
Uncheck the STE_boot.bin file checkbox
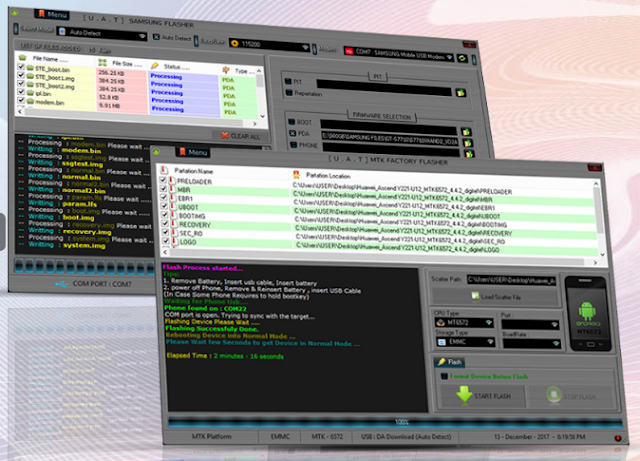[x=21, y=67]
